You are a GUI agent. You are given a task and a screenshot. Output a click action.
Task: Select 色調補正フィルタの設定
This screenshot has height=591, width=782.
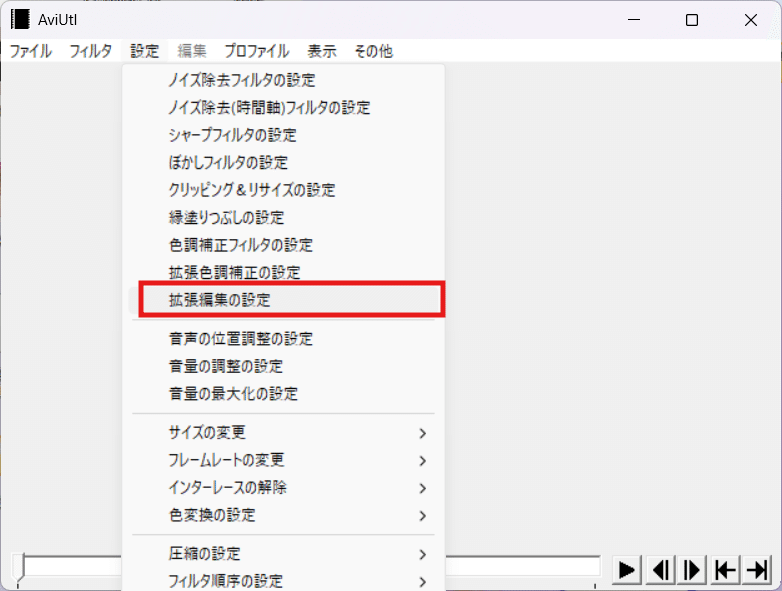(x=283, y=245)
